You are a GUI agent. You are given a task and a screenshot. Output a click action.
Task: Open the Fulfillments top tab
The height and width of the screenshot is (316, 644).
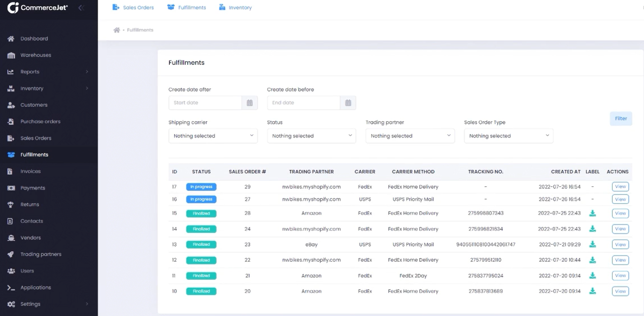click(x=187, y=8)
